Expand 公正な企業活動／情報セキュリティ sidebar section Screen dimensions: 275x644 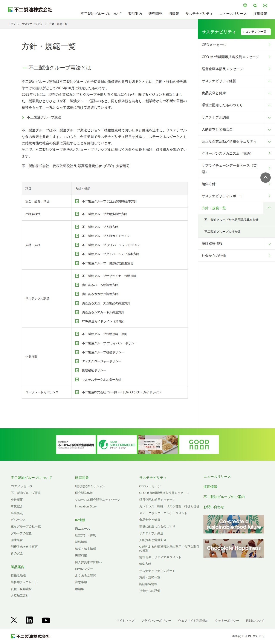tap(269, 141)
